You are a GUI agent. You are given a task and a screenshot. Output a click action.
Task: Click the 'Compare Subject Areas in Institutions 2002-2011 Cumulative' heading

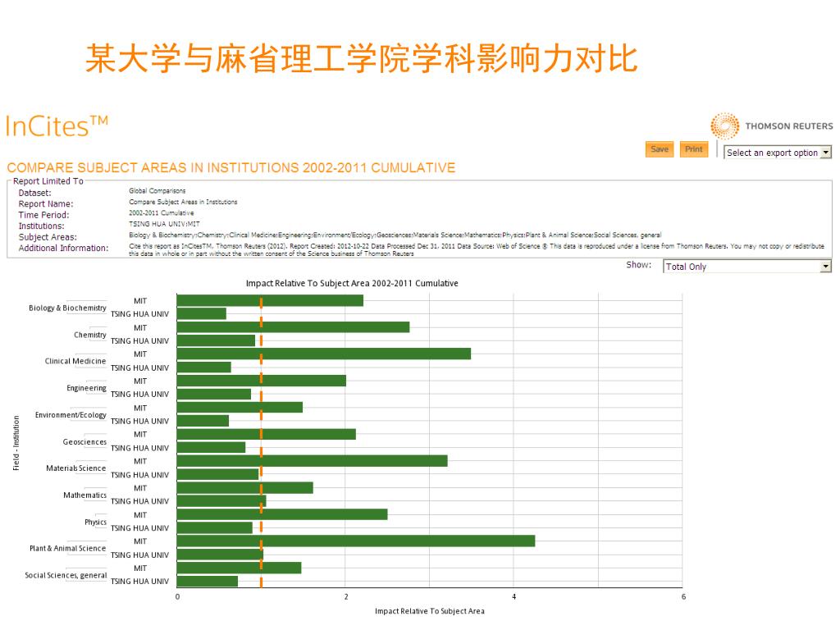click(231, 167)
